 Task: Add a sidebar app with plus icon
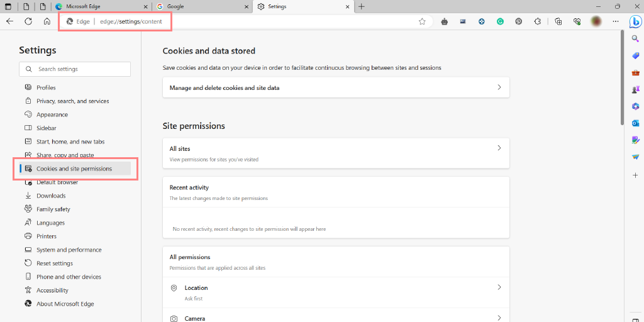click(635, 174)
